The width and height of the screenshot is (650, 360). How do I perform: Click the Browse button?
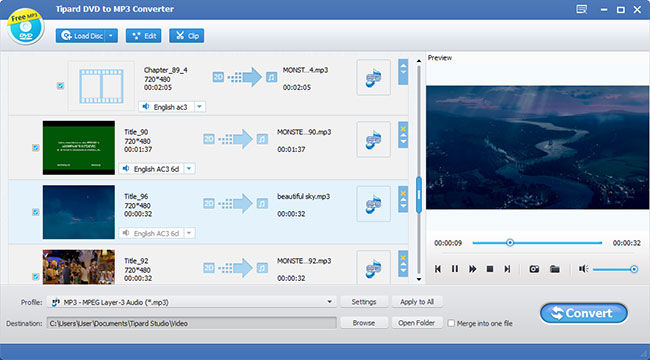pos(364,323)
